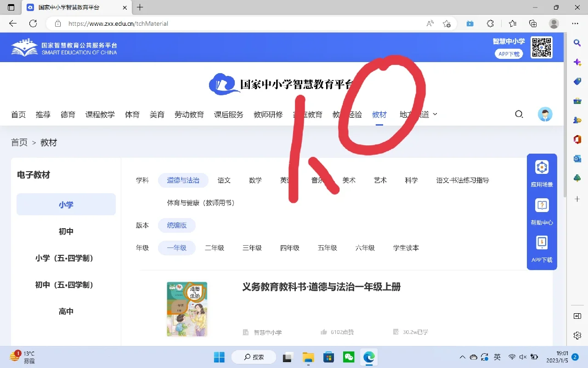Image resolution: width=588 pixels, height=368 pixels.
Task: Select 语文·书法练习指导 subject filter
Action: pos(463,180)
